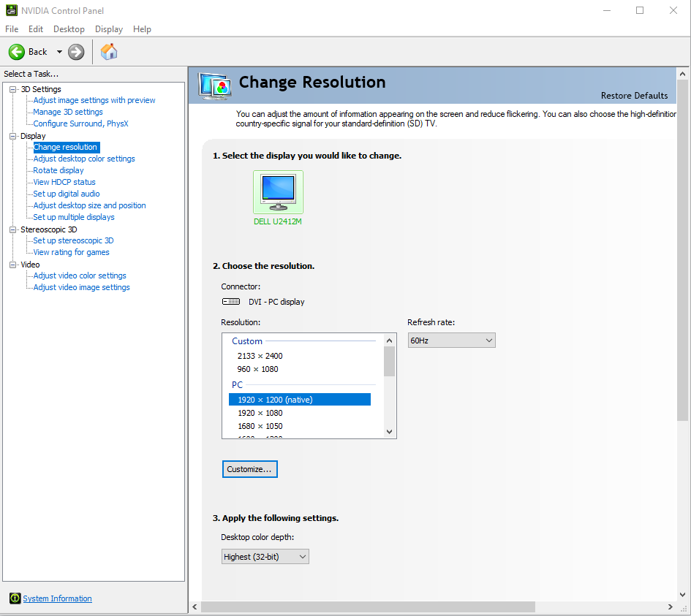
Task: Open Adjust desktop size and position
Action: click(89, 205)
